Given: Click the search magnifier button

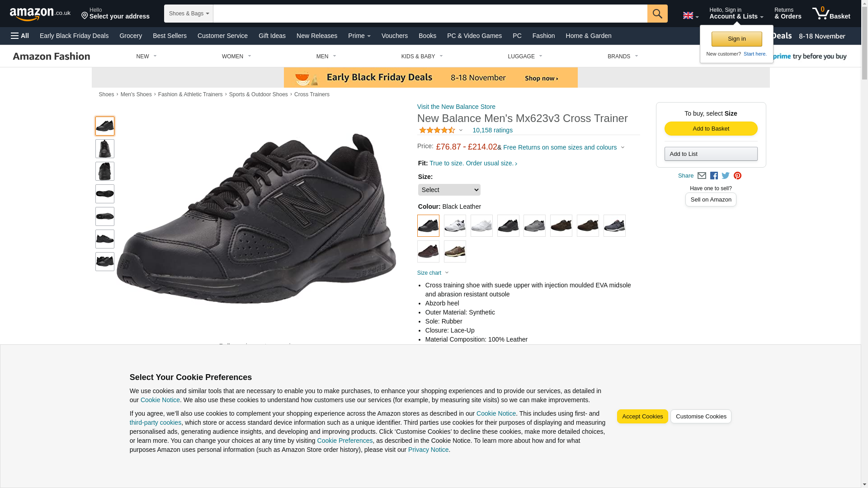Looking at the screenshot, I should (657, 14).
